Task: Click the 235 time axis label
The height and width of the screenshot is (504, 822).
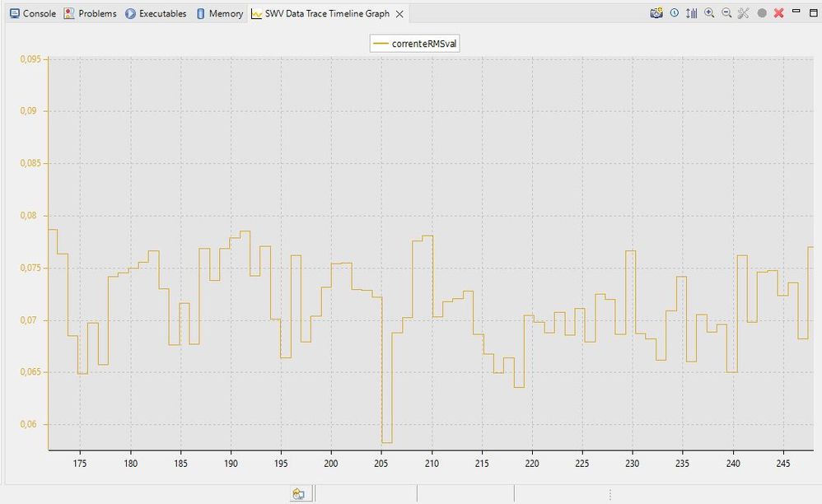Action: click(682, 464)
